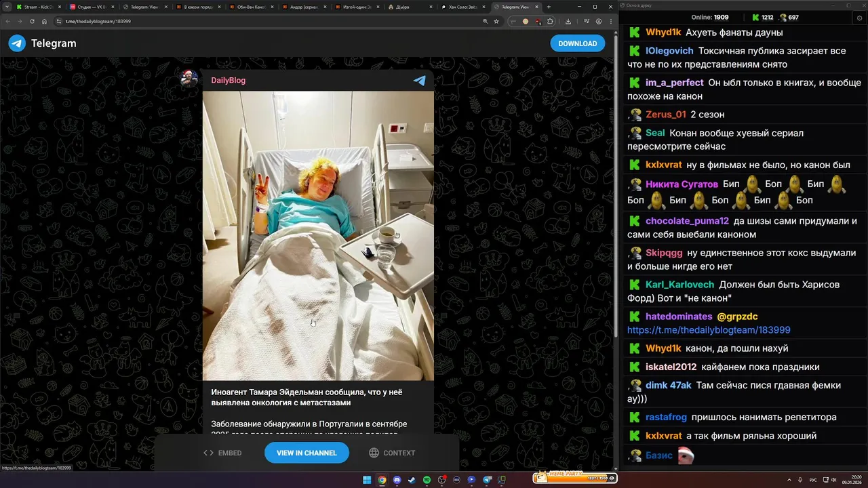
Task: Click username chocolate_puma12 in chat
Action: pos(687,221)
